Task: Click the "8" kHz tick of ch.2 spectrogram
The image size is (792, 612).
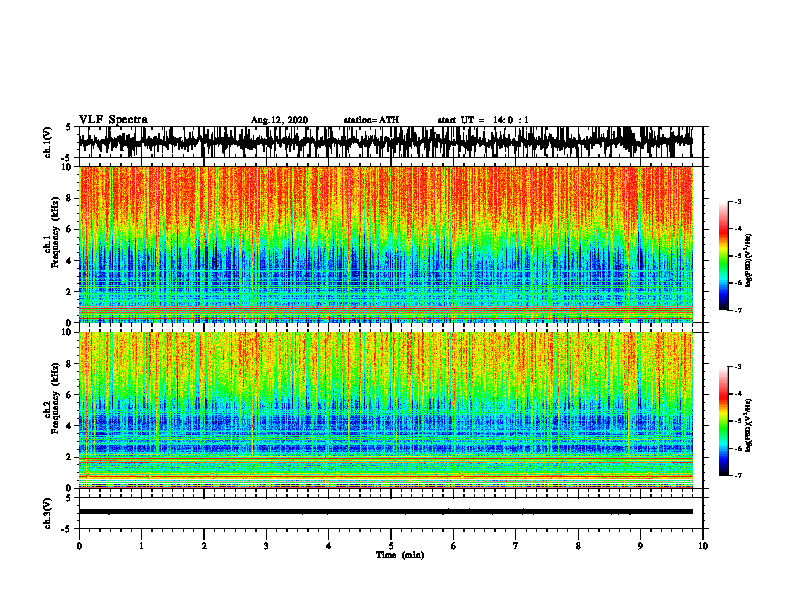Action: pos(69,364)
